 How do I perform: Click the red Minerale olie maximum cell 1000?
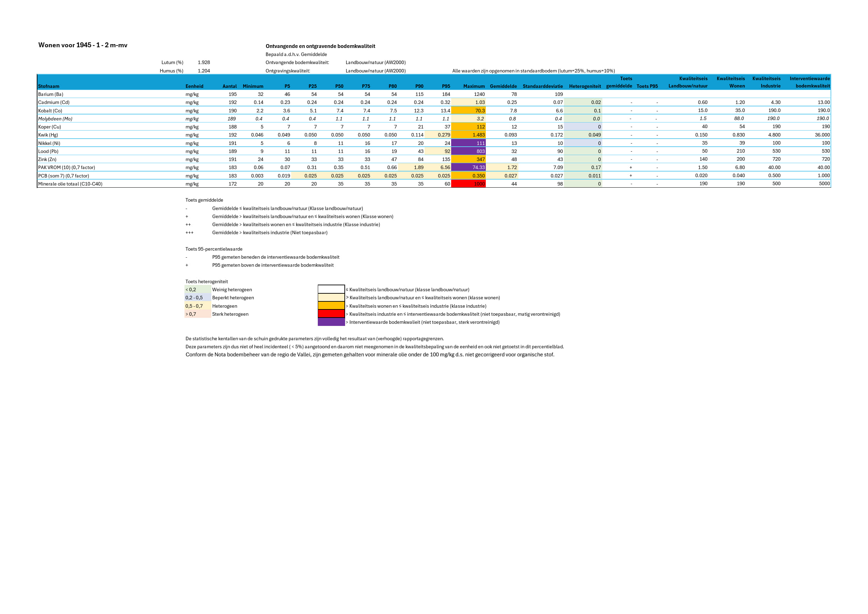coord(469,184)
